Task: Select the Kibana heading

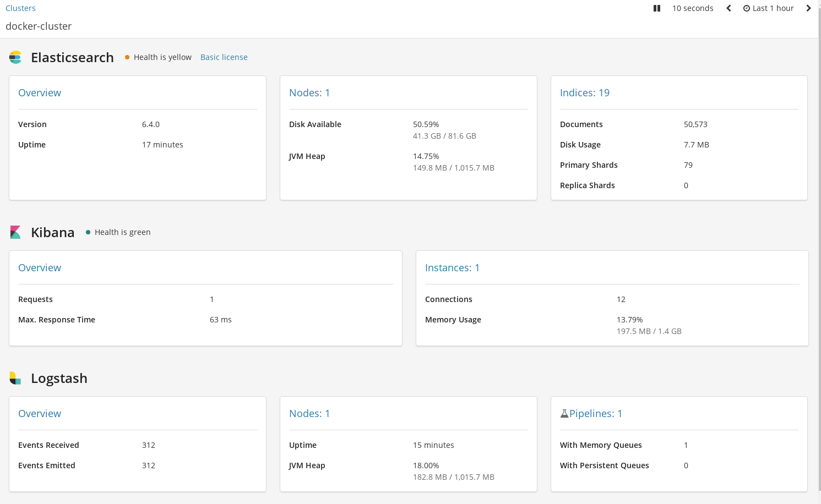Action: coord(52,232)
